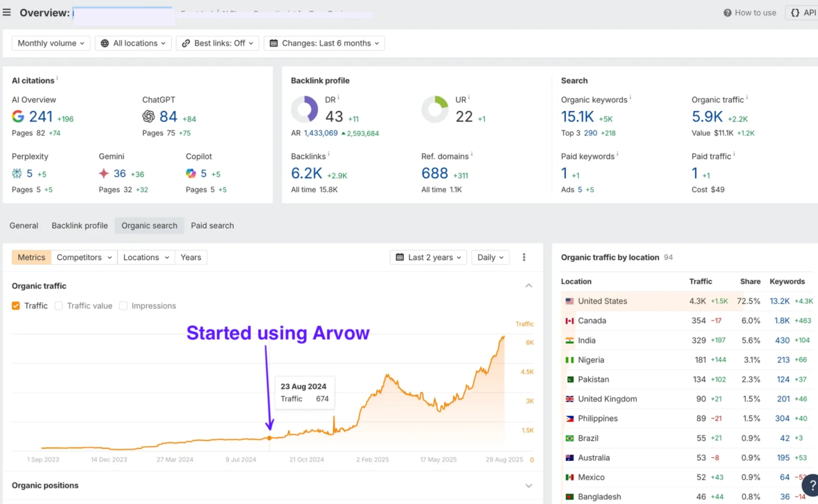The image size is (818, 504).
Task: Select the Years chart tab
Action: [x=191, y=257]
